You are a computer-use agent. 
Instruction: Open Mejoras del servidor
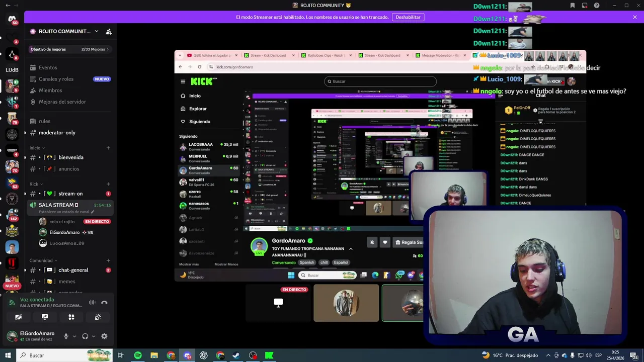point(70,102)
